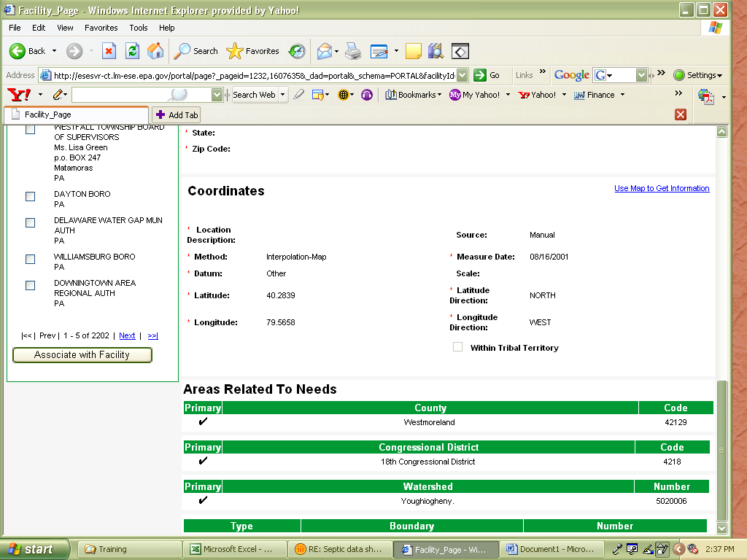
Task: Open the Mail icon in the toolbar
Action: (324, 51)
